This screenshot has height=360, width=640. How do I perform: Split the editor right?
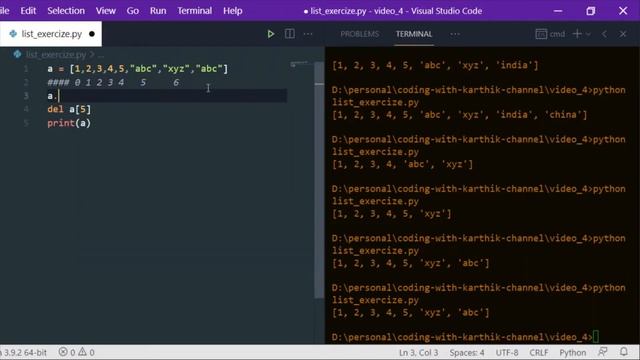click(289, 34)
